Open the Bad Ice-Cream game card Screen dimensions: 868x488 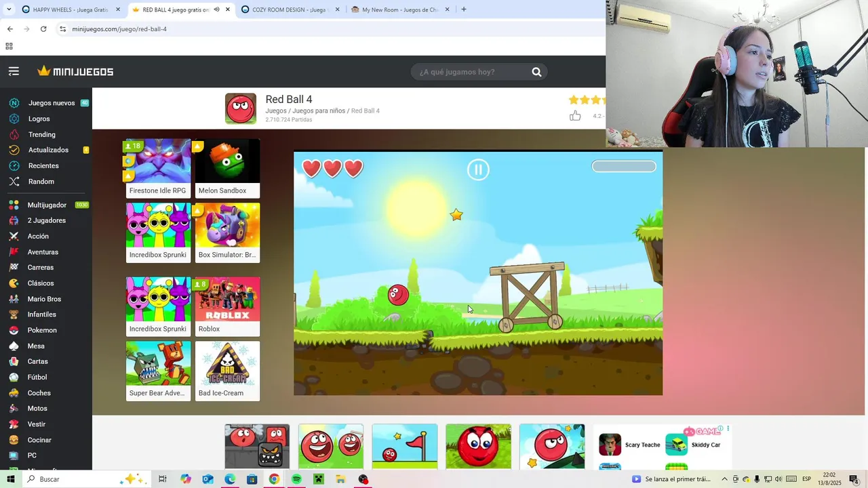pos(227,371)
